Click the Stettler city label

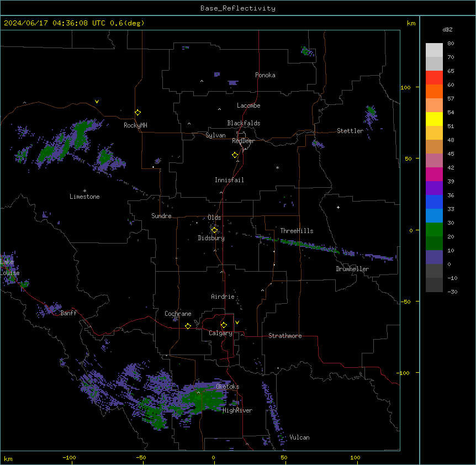pyautogui.click(x=350, y=131)
